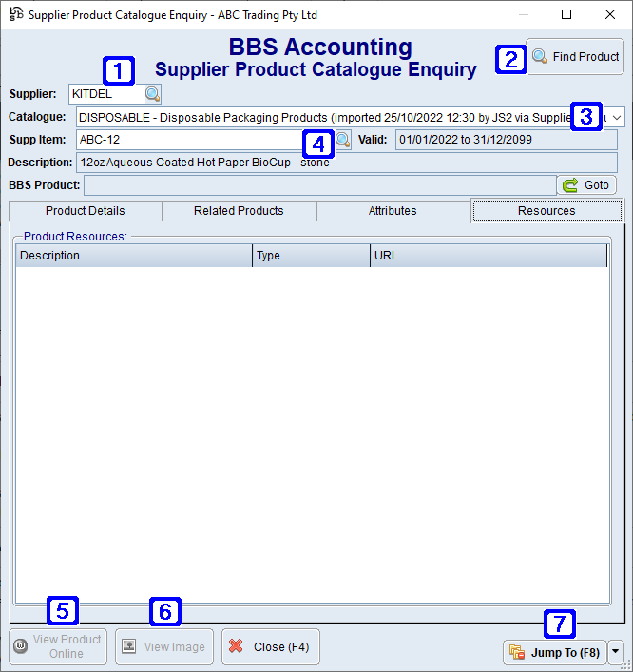Click the URL column header

[489, 256]
